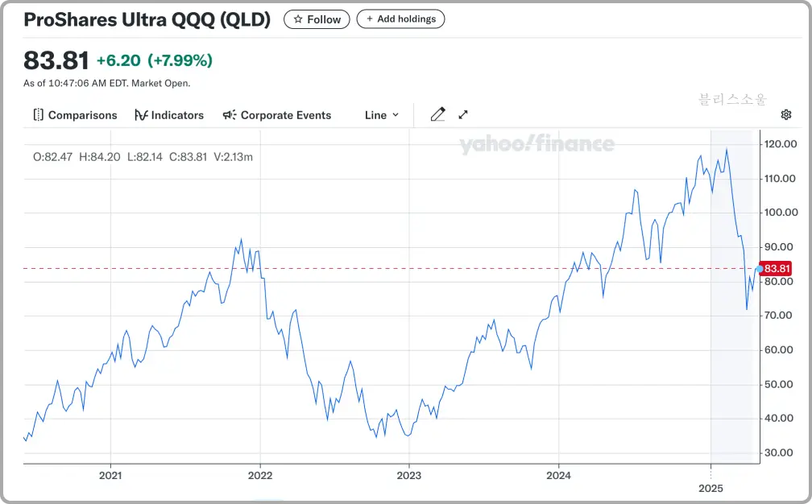Click the 2023 label on time axis
Viewport: 812px width, 504px height.
tap(409, 475)
